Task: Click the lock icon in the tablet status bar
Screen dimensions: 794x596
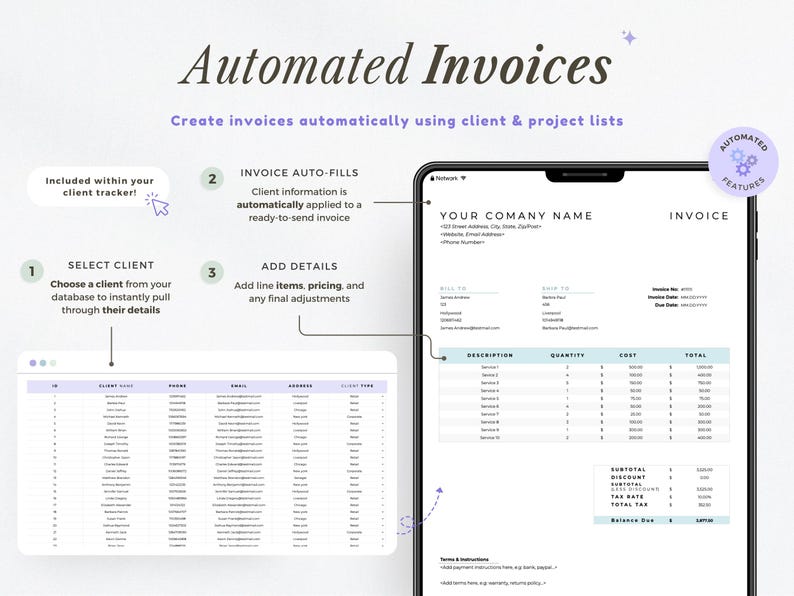Action: pos(432,178)
